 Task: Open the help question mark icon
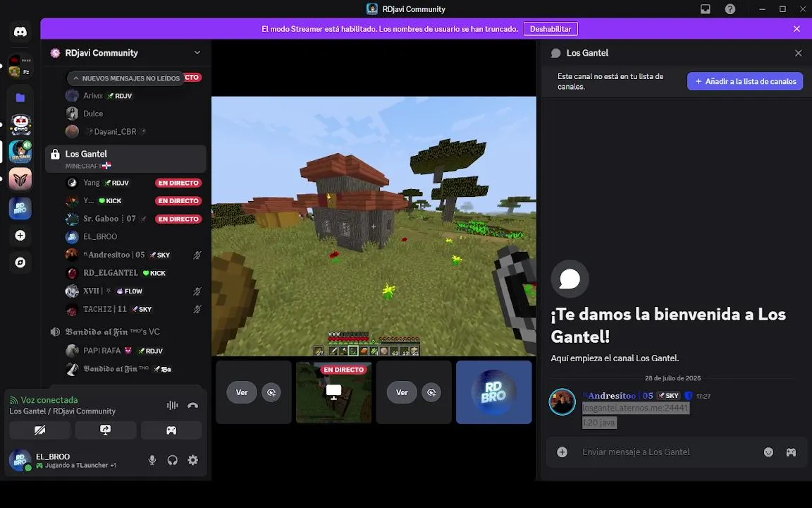(730, 8)
